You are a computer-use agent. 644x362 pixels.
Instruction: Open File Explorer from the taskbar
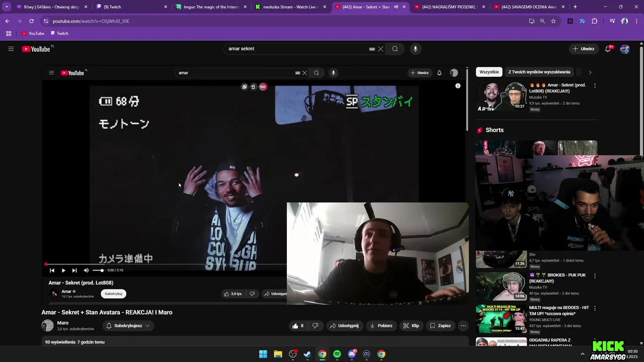coord(278,354)
